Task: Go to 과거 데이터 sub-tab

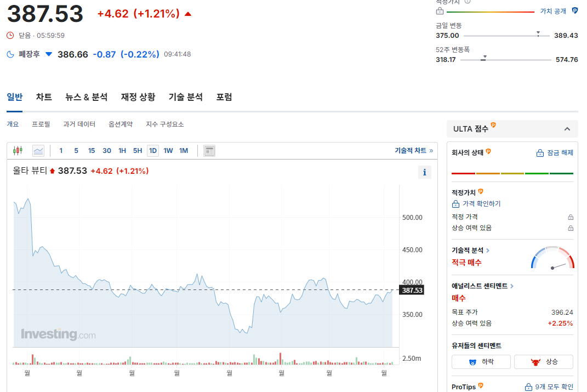Action: click(79, 124)
